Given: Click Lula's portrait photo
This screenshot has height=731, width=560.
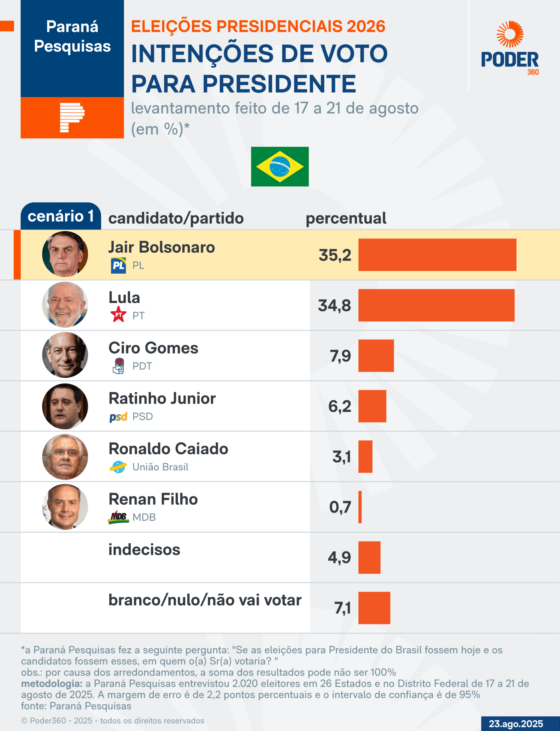Looking at the screenshot, I should (65, 305).
